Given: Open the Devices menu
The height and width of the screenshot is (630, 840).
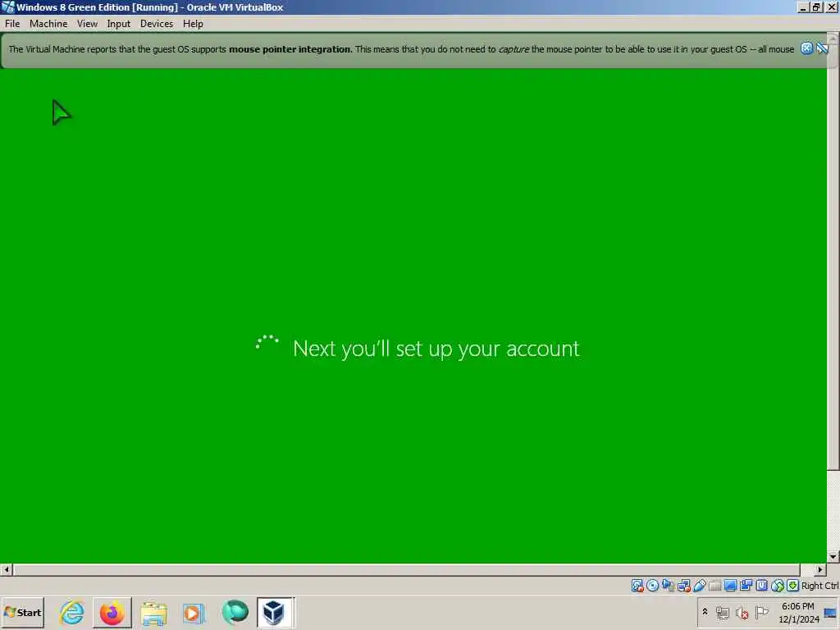Looking at the screenshot, I should click(x=157, y=24).
